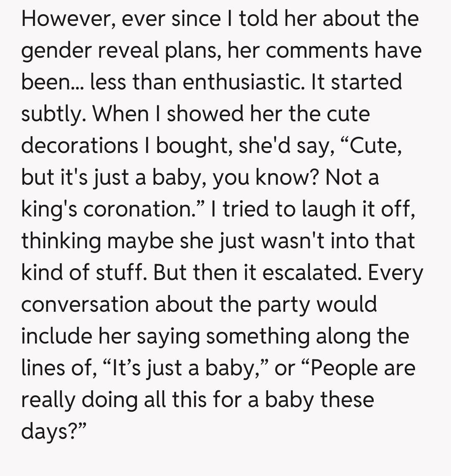Click the word "conversation"
Viewport: 451px width, 476px height.
click(x=84, y=304)
